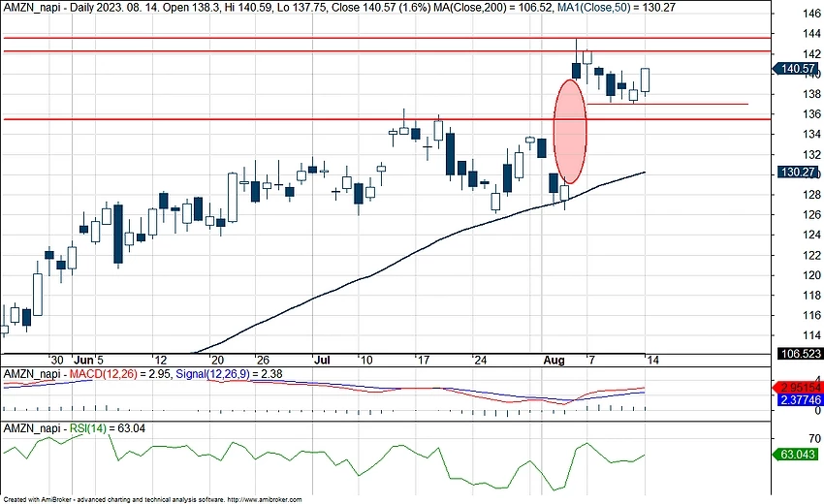Click the Aug month label on the date axis
Viewport: 824px width, 504px height.
554,360
